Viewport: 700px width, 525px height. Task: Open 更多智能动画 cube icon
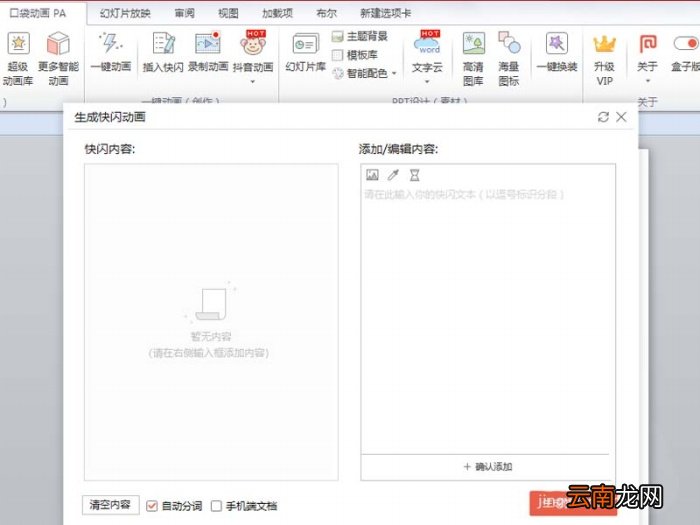coord(58,43)
